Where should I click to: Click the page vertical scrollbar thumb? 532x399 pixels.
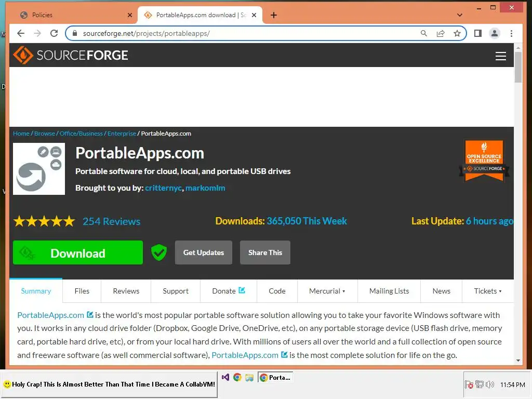coord(518,67)
